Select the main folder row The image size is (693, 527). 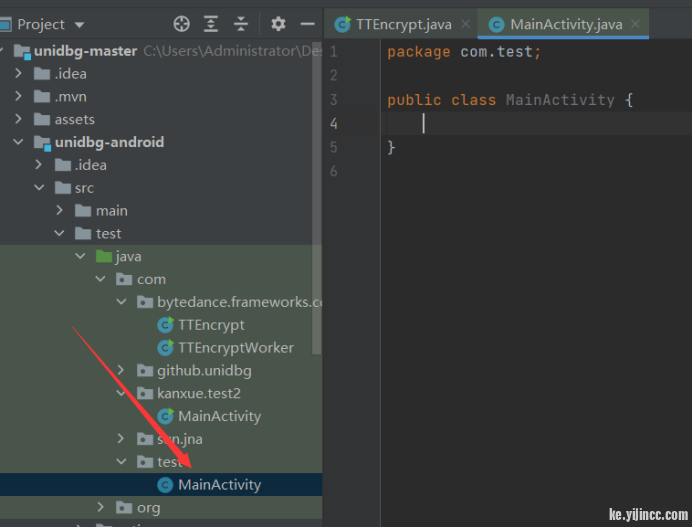pyautogui.click(x=161, y=210)
